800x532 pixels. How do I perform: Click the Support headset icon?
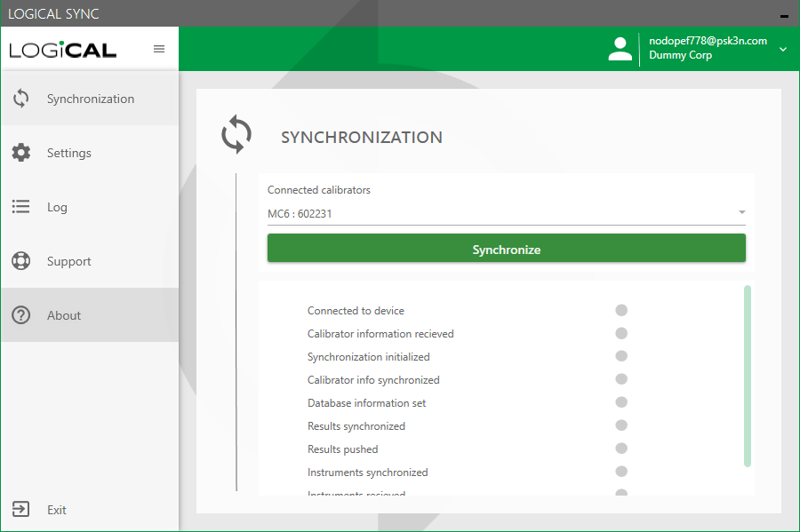click(x=20, y=260)
